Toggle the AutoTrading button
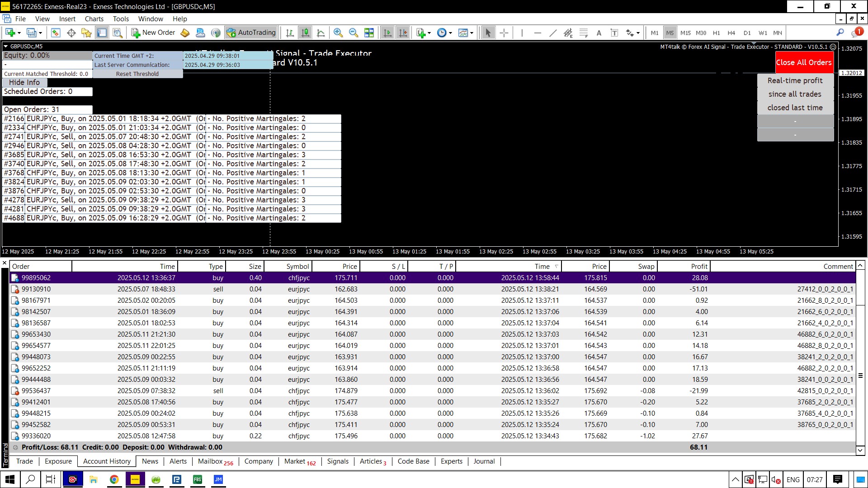This screenshot has height=488, width=868. click(x=251, y=33)
